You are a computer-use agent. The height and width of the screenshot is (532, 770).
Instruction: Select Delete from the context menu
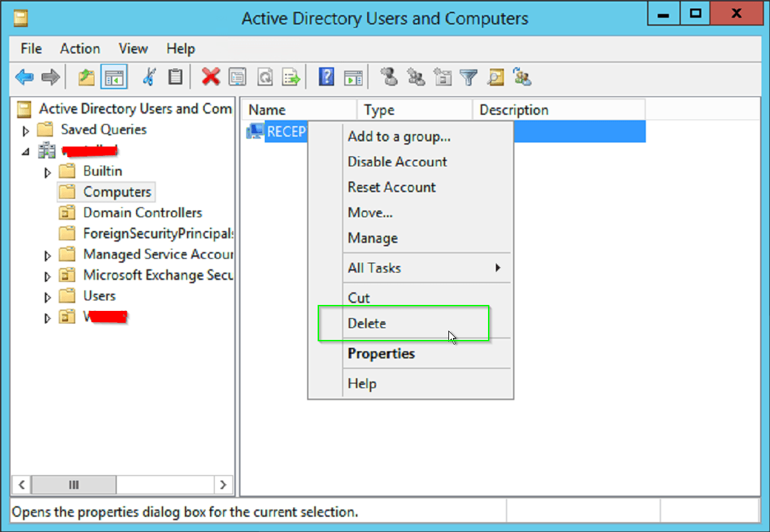point(367,323)
